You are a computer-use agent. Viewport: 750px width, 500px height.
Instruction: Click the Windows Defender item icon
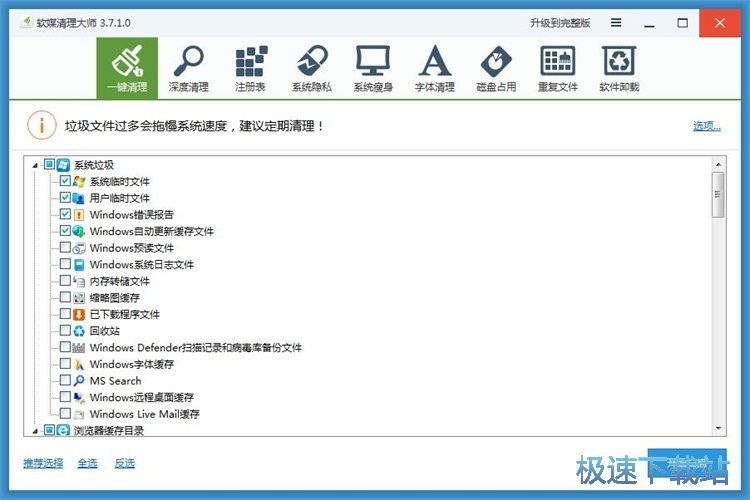[x=79, y=347]
